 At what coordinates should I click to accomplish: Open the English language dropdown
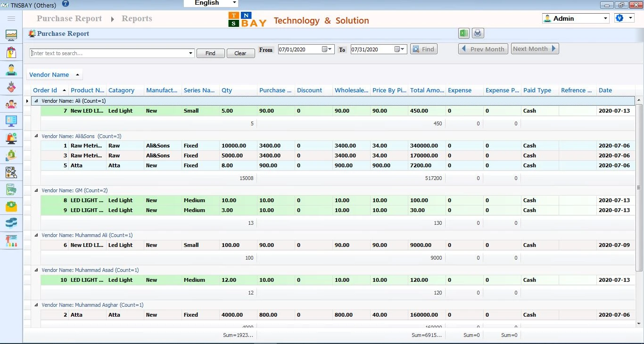click(x=233, y=3)
